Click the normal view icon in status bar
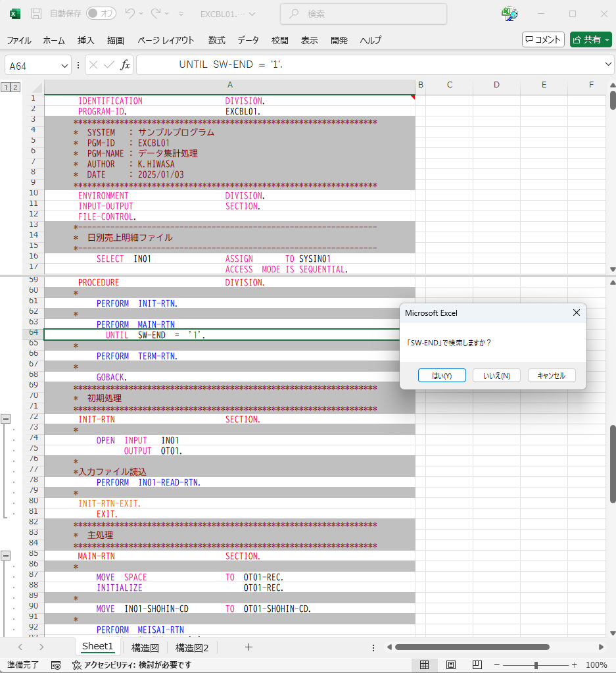Screen dimensions: 616x673 425,664
